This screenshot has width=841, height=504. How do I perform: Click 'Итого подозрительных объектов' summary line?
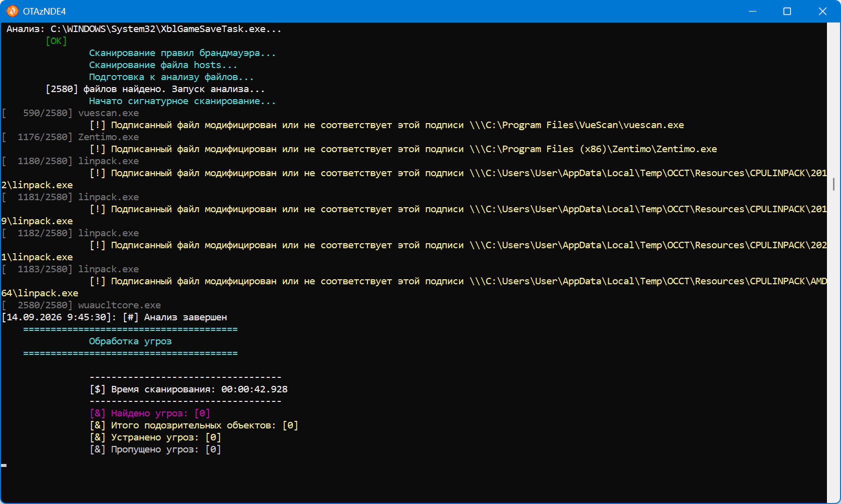(194, 425)
